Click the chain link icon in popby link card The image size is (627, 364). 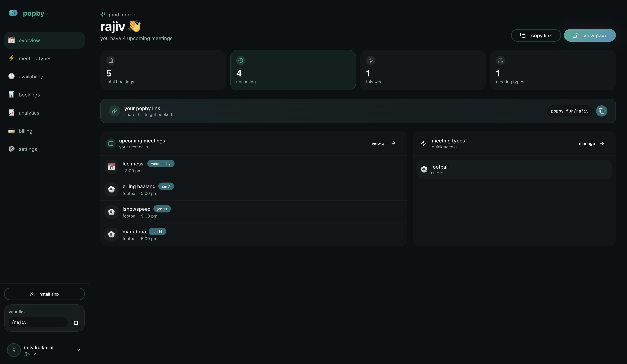pyautogui.click(x=114, y=111)
